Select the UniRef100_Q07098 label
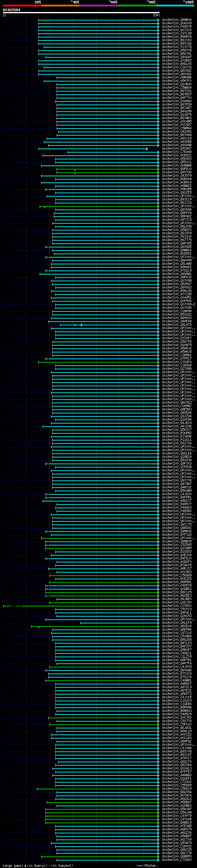The height and width of the screenshot is (868, 197). click(177, 281)
